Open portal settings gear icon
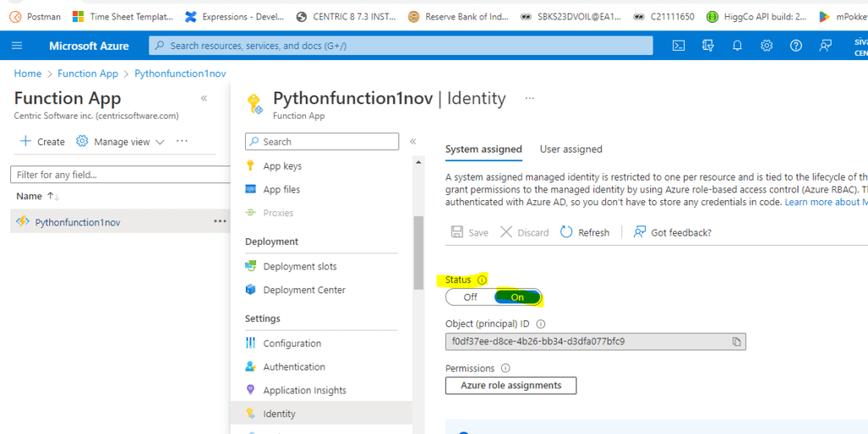This screenshot has height=434, width=868. pyautogui.click(x=766, y=46)
